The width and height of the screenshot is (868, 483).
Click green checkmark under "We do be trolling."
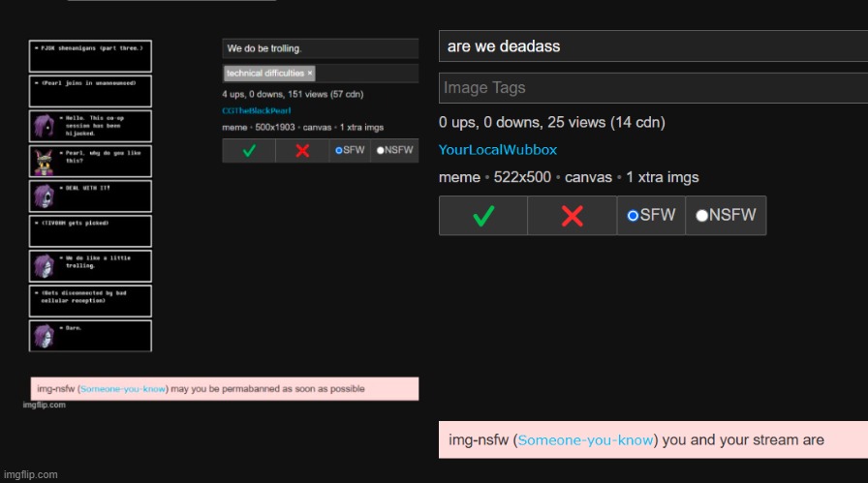(x=248, y=151)
